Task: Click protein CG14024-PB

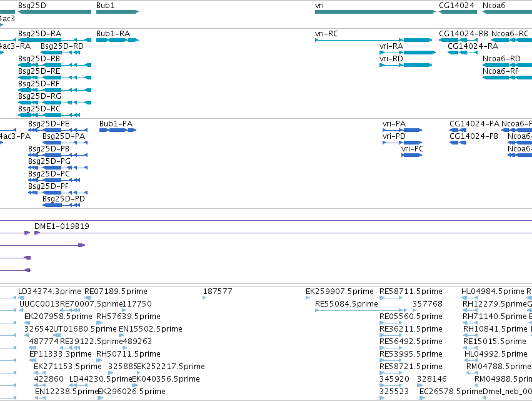Action: coord(458,143)
